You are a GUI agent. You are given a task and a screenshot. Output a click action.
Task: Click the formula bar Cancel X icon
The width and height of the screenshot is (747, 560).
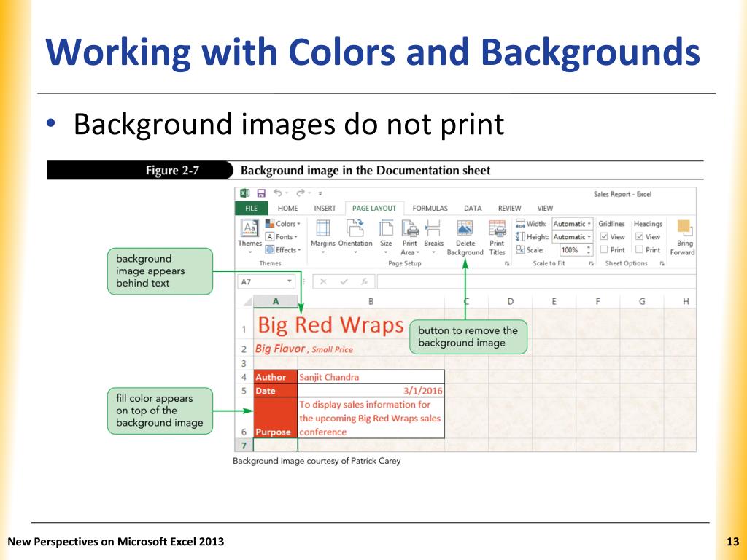323,282
